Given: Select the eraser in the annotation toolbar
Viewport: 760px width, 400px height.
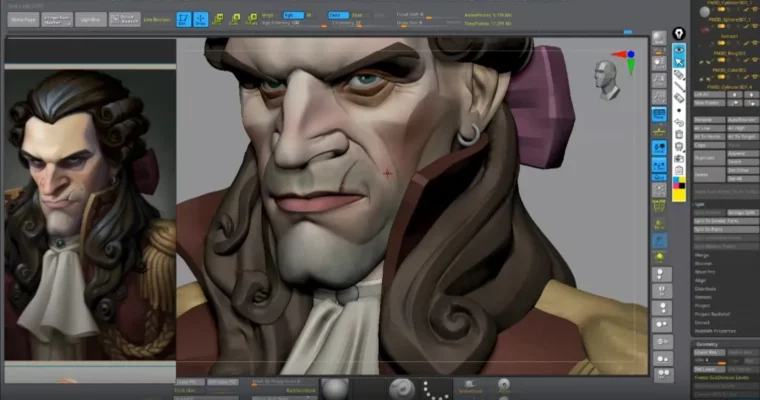Looking at the screenshot, I should pos(679,98).
